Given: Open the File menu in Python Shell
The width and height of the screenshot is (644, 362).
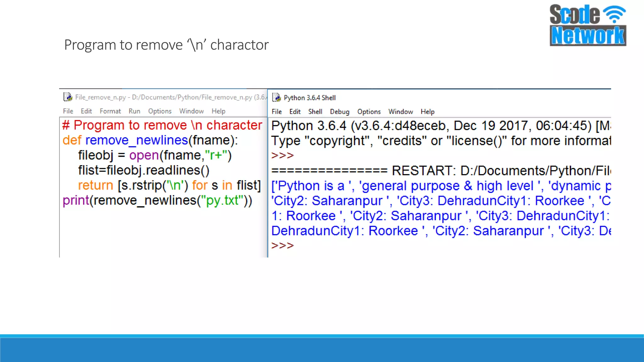Looking at the screenshot, I should tap(277, 112).
